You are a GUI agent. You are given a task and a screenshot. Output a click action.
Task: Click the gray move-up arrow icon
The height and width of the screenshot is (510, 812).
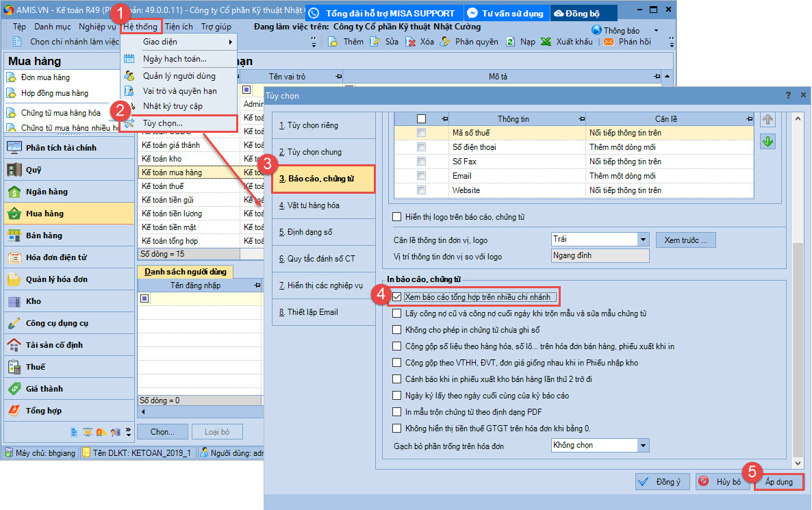tap(767, 120)
